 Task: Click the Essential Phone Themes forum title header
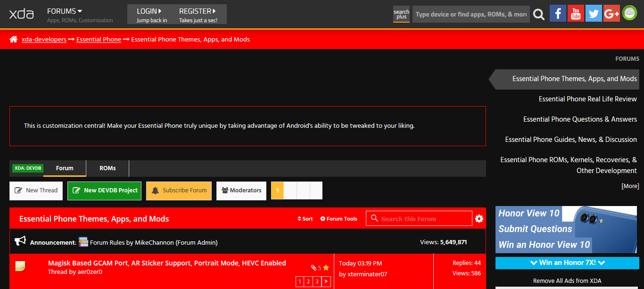[94, 219]
